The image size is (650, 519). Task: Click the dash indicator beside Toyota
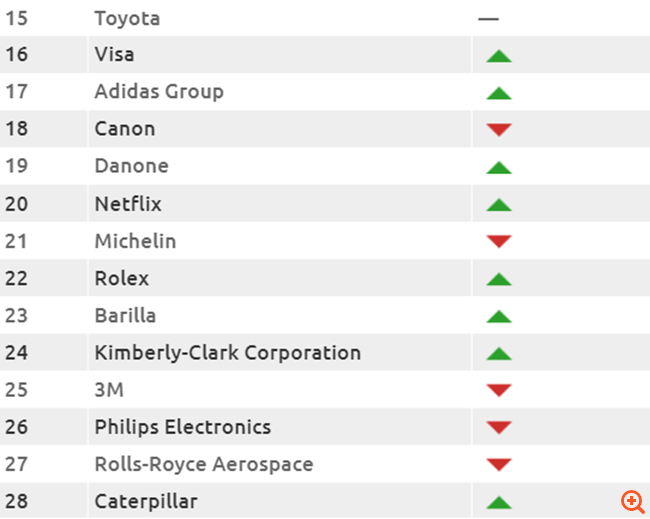pyautogui.click(x=488, y=19)
